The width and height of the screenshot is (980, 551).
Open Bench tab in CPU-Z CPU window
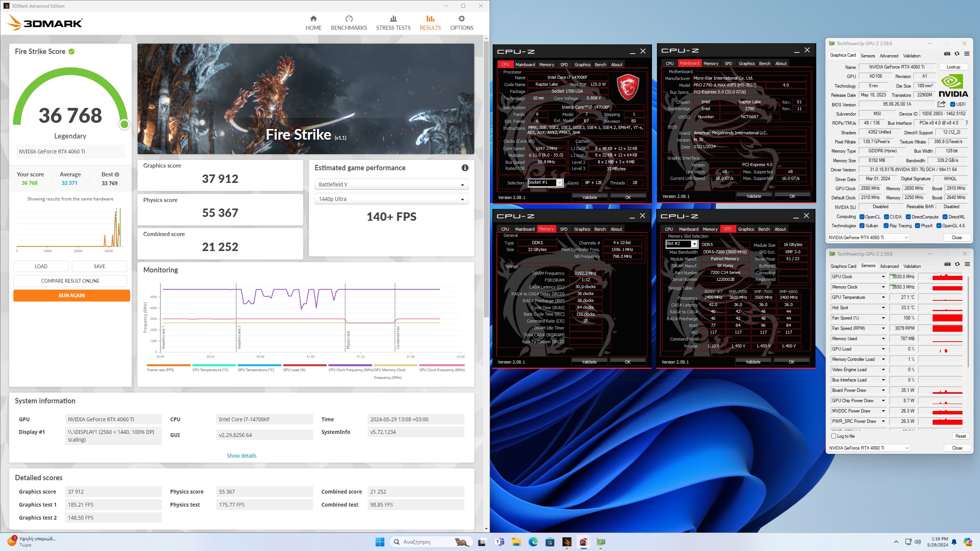pyautogui.click(x=600, y=65)
